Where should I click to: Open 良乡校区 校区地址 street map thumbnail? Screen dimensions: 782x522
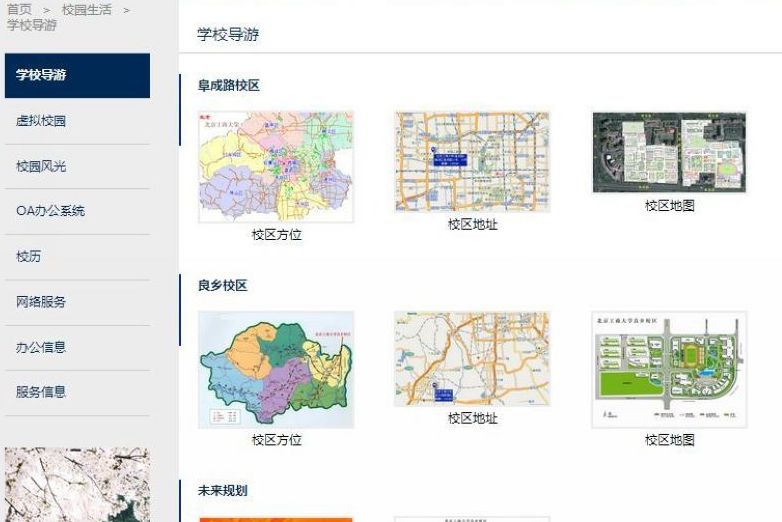point(472,358)
